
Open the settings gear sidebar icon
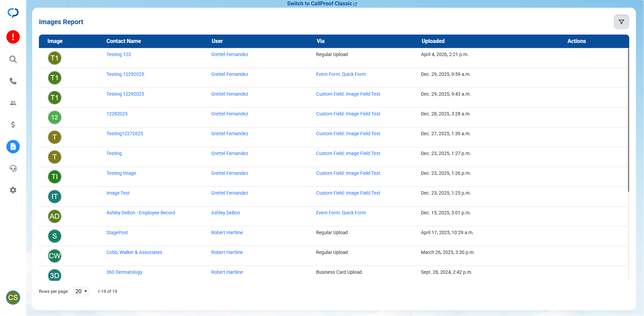pos(13,190)
